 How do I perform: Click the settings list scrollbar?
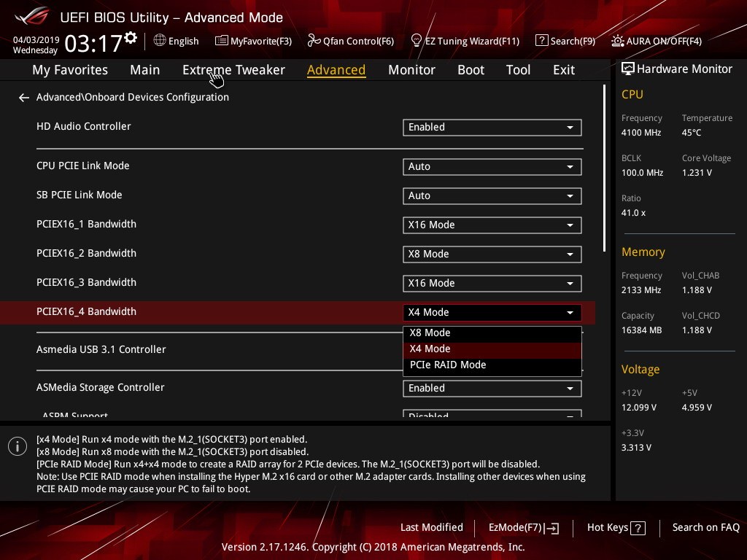click(x=605, y=168)
